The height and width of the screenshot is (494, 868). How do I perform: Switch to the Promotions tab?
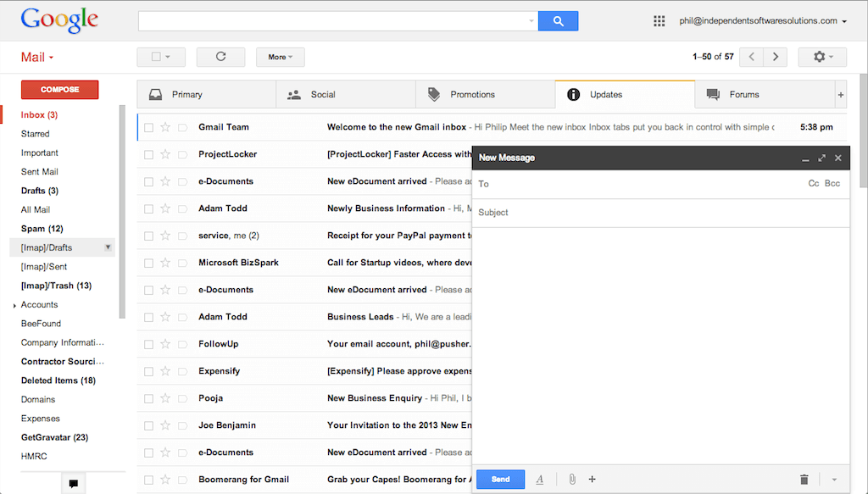point(486,95)
